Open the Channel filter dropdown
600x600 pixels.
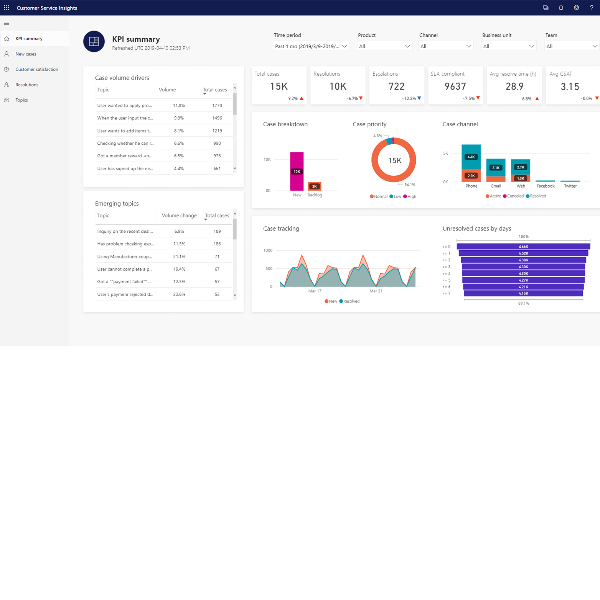pyautogui.click(x=446, y=45)
